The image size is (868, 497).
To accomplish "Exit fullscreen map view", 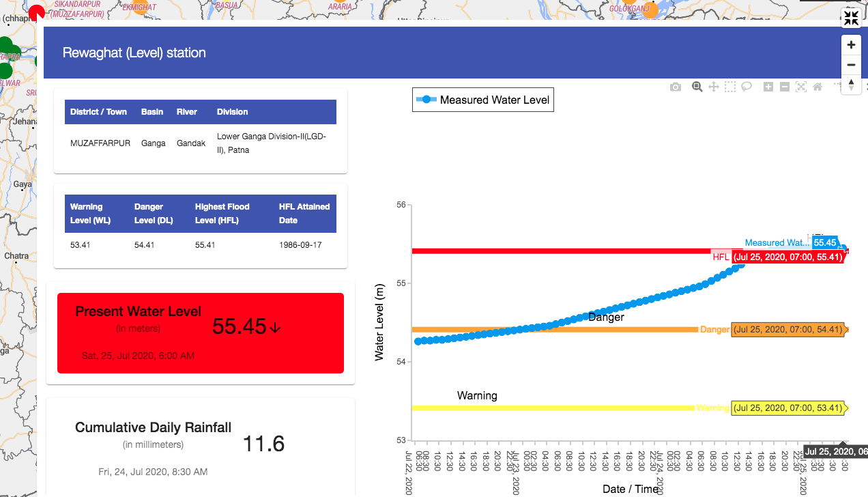I will [x=851, y=18].
